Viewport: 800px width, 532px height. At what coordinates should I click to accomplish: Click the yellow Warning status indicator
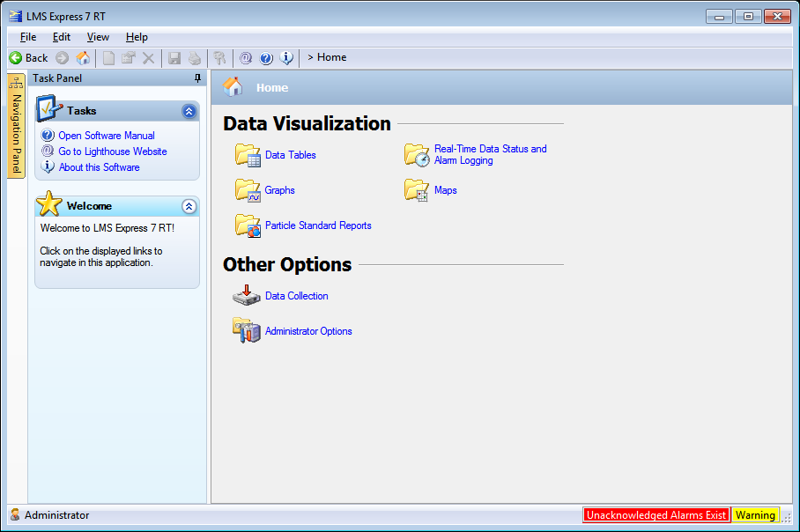click(755, 515)
